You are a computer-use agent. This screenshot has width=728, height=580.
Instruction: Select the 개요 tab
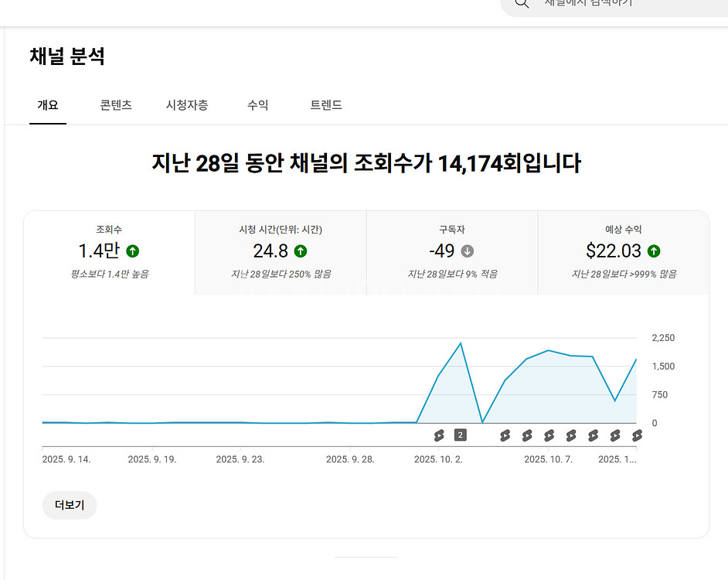coord(48,105)
